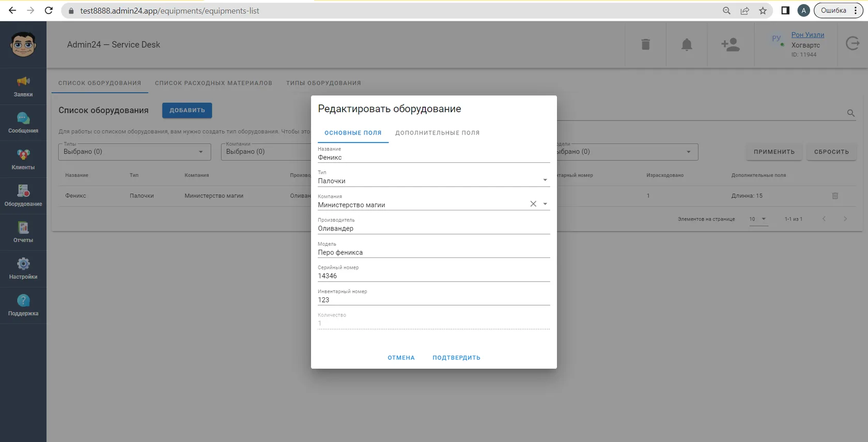Screen dimensions: 868x442
Task: Confirm edits with Подтвердить button
Action: pyautogui.click(x=456, y=358)
